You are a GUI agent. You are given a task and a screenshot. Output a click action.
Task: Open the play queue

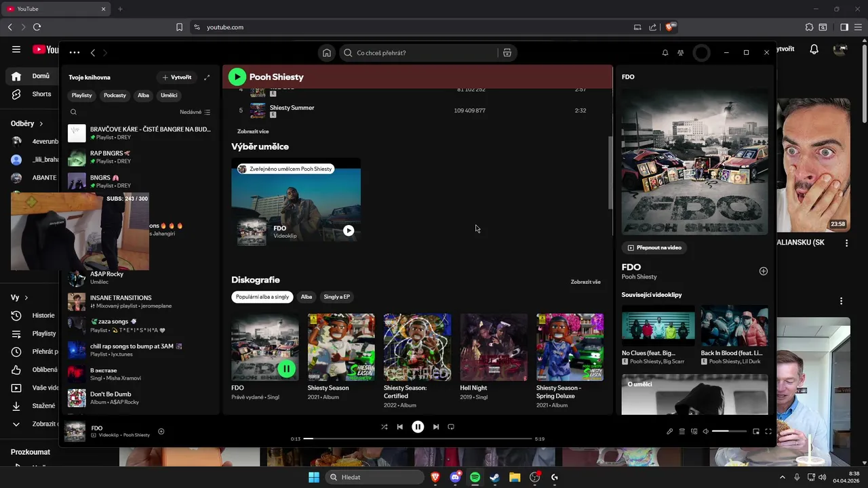[682, 431]
